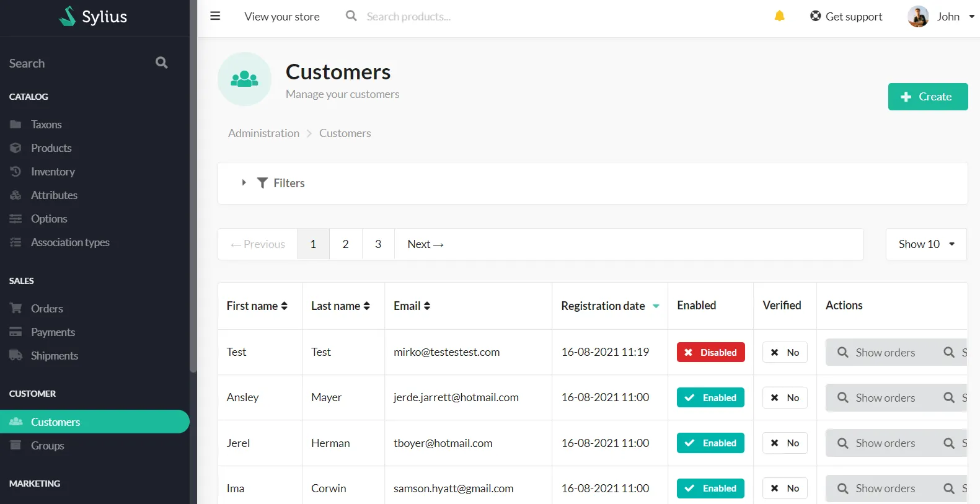Go to Shipments in the sidebar
Image resolution: width=980 pixels, height=504 pixels.
pyautogui.click(x=55, y=356)
